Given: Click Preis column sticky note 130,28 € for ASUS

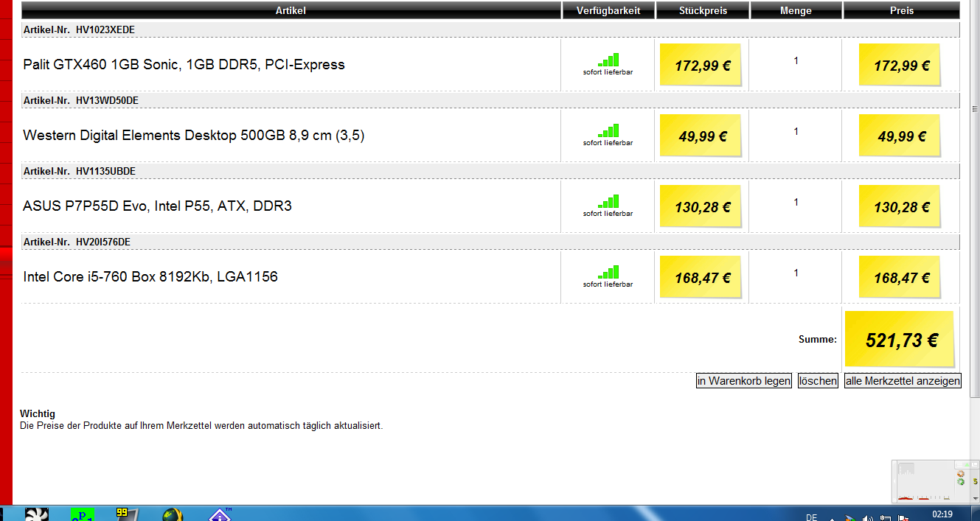Looking at the screenshot, I should (x=900, y=206).
